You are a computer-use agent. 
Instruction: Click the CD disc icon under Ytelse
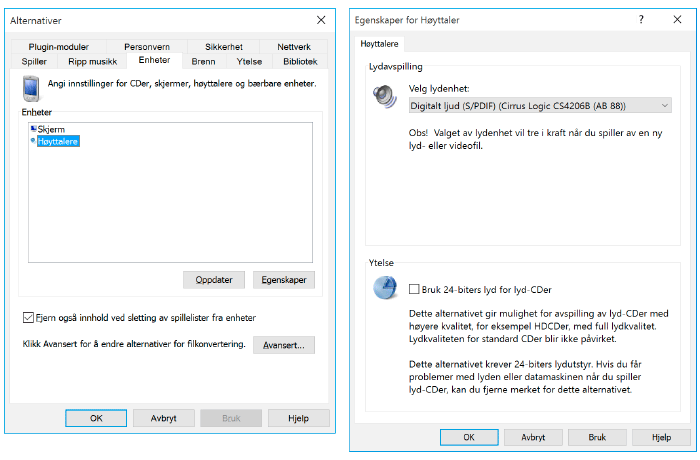[385, 288]
